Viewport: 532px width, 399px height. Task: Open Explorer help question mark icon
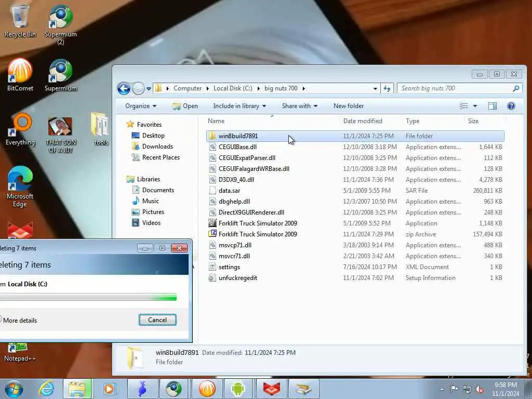tap(511, 106)
